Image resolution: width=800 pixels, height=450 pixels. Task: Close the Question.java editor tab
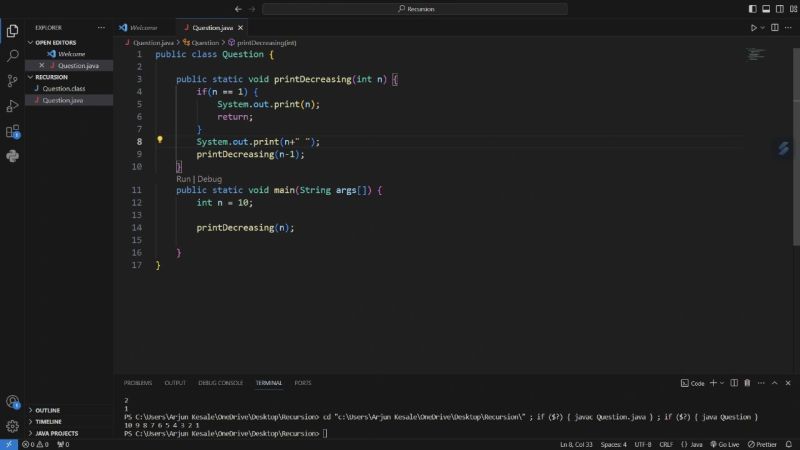(240, 28)
